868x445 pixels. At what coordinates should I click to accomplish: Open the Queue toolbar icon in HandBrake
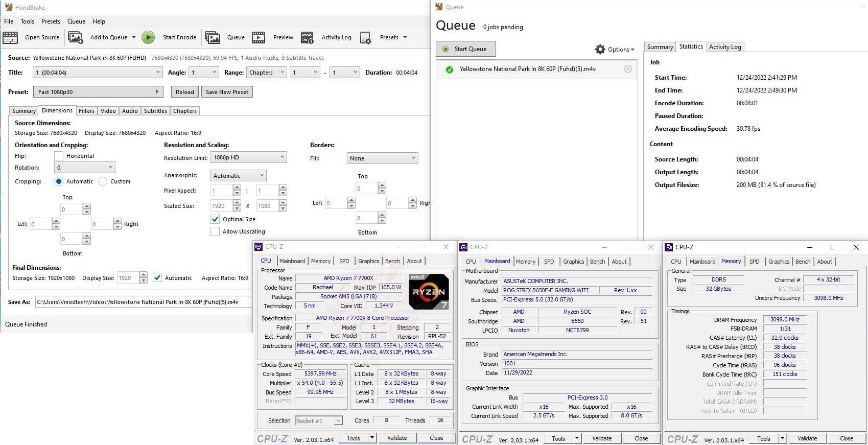pyautogui.click(x=213, y=37)
